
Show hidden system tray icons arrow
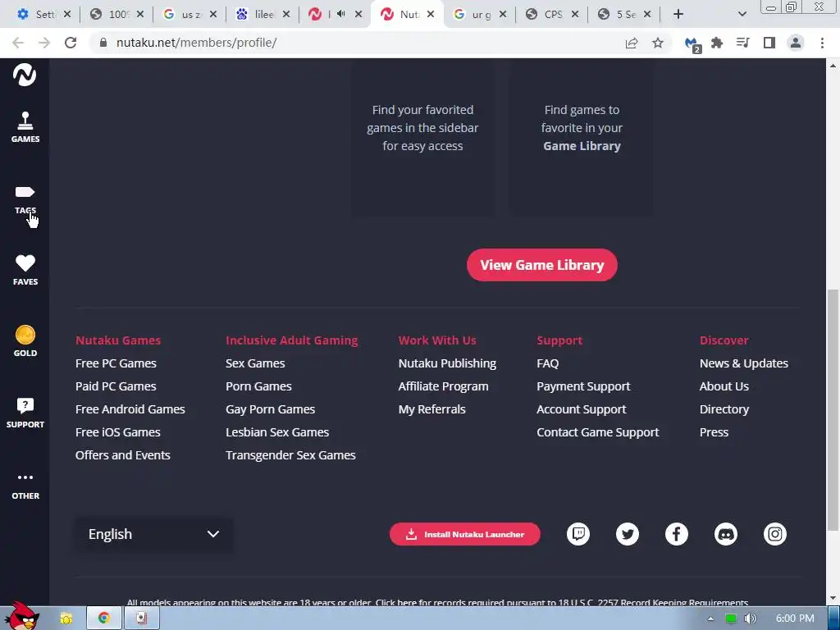[710, 619]
